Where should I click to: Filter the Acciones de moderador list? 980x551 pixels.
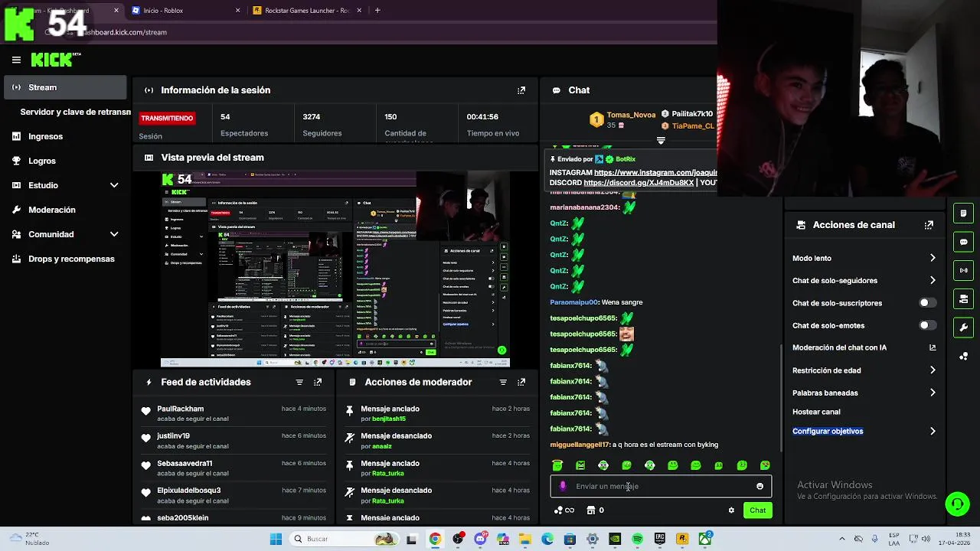(503, 382)
